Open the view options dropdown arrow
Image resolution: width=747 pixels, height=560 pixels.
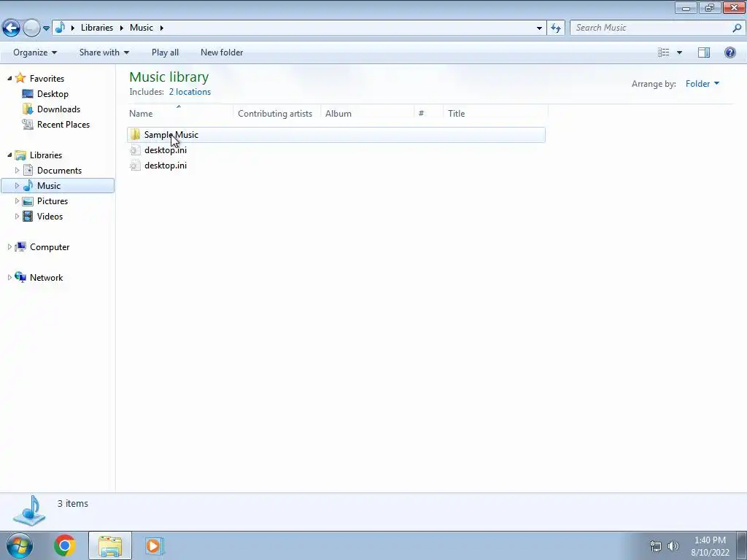(679, 52)
